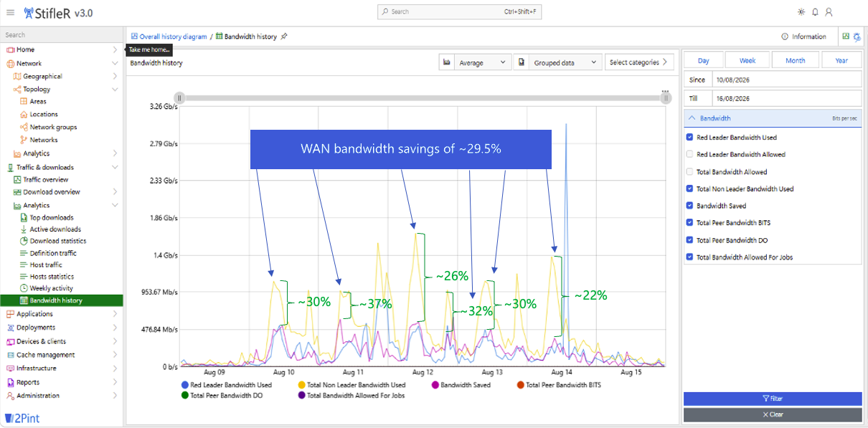The height and width of the screenshot is (428, 868).
Task: Open Select categories button
Action: (639, 62)
